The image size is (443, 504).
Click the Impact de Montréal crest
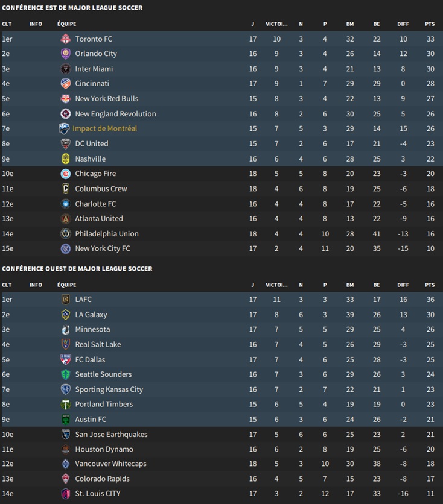tap(64, 128)
